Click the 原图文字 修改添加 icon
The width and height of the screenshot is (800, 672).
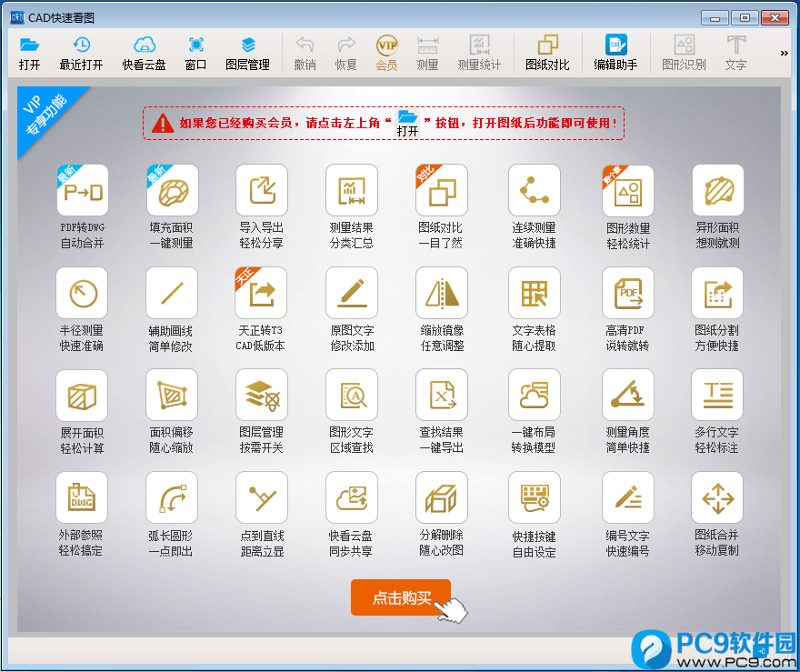(352, 293)
